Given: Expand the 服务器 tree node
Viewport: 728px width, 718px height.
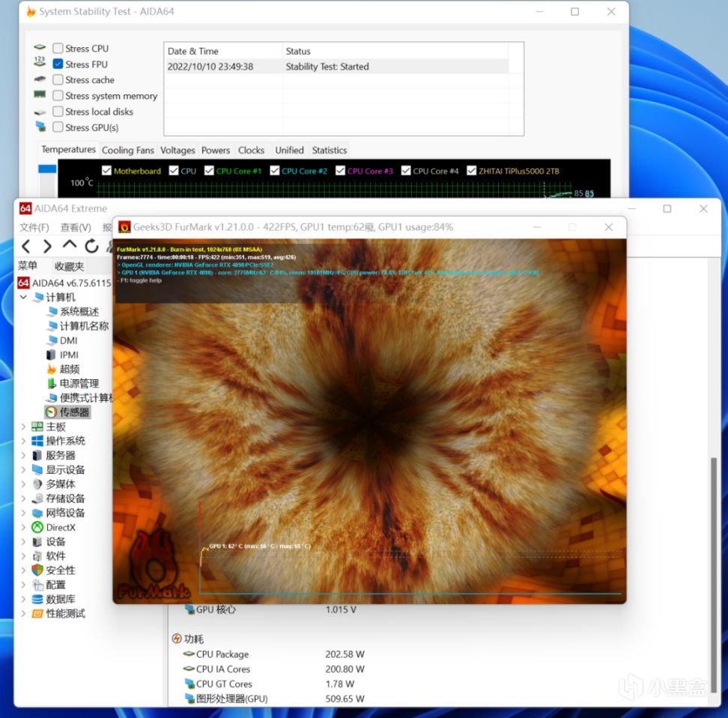Looking at the screenshot, I should (x=24, y=456).
